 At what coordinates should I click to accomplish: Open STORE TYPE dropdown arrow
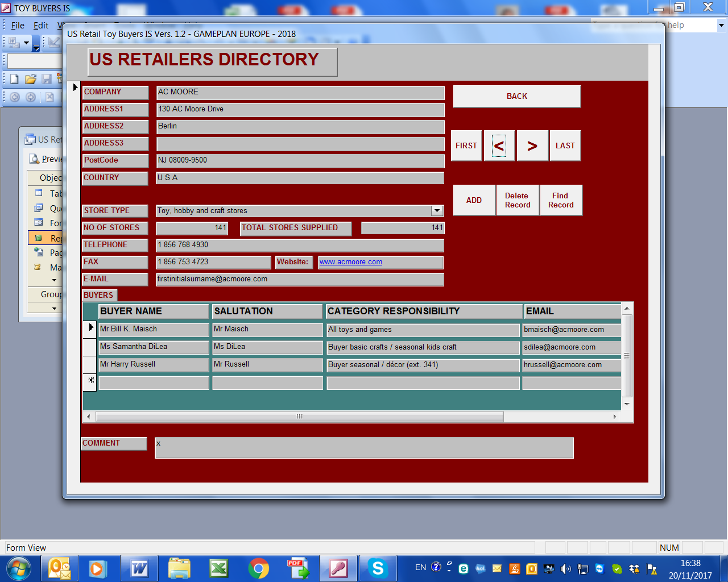tap(437, 211)
